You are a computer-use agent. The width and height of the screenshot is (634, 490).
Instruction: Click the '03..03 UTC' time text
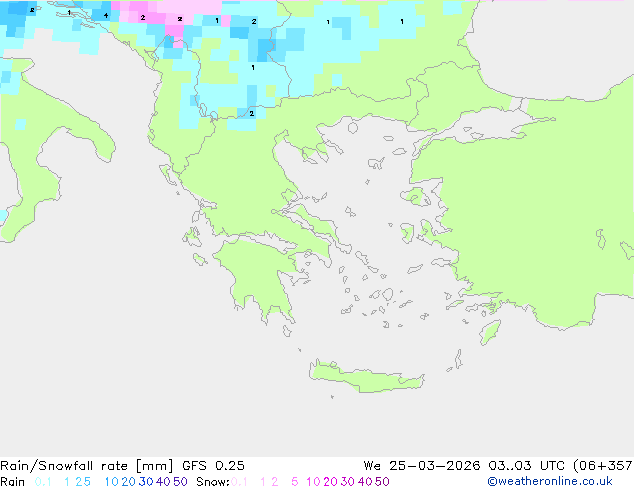click(527, 466)
